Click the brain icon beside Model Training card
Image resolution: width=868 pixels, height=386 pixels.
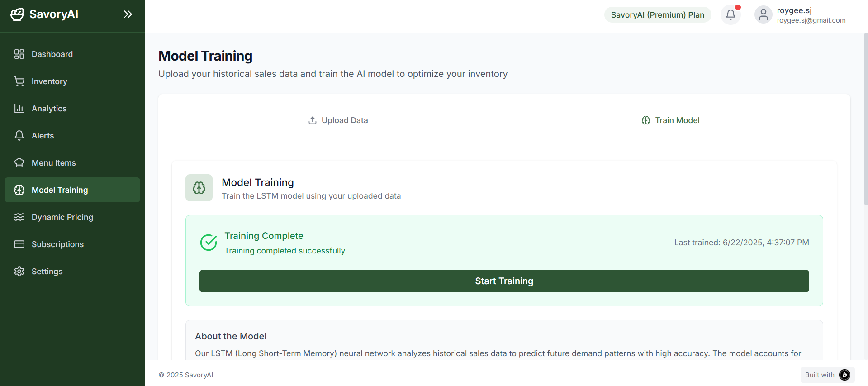coord(199,188)
